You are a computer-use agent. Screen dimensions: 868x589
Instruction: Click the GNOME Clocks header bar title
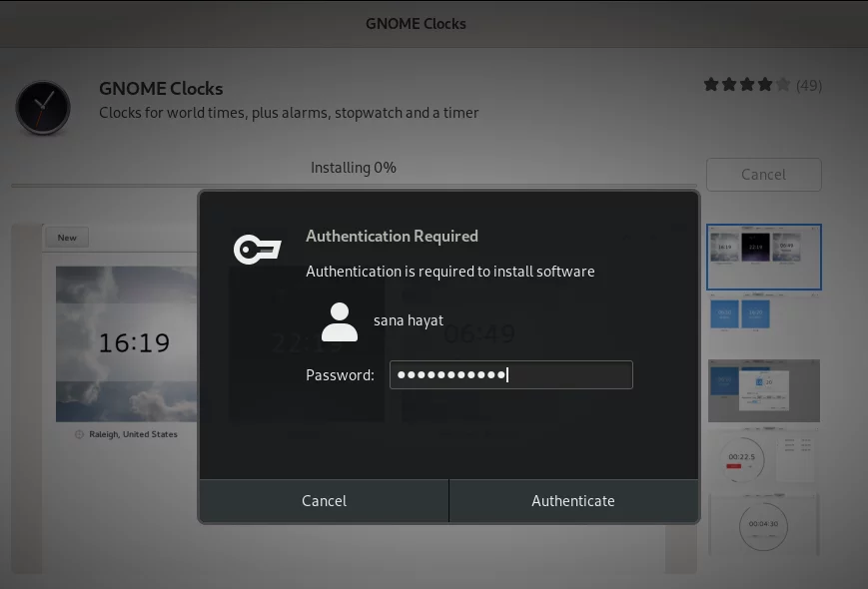(x=416, y=24)
